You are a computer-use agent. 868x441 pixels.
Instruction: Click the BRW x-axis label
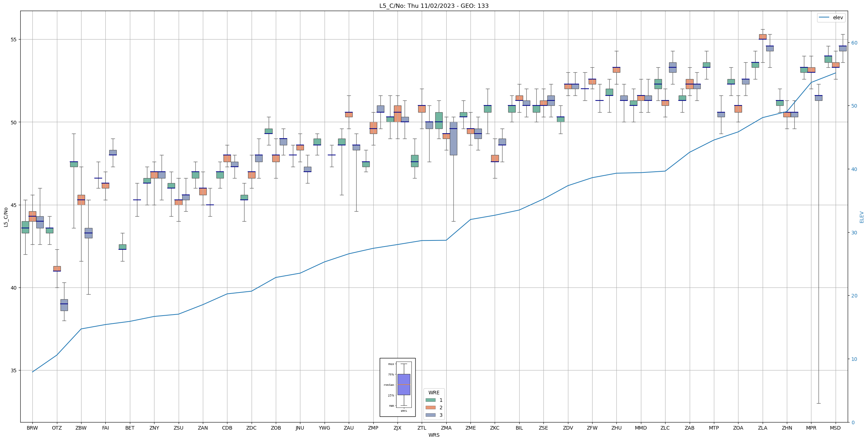[32, 428]
